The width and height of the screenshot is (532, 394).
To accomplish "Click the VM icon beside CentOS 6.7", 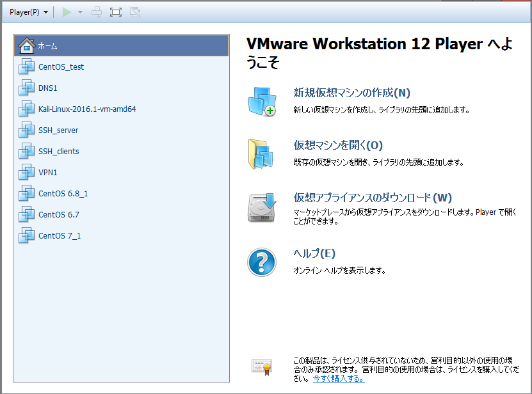I will 27,215.
